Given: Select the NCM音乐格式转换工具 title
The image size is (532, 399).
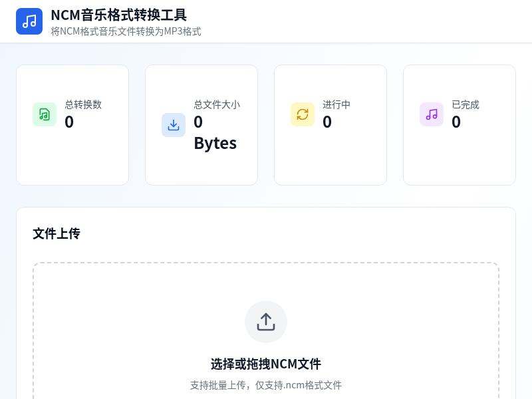Looking at the screenshot, I should coord(119,15).
